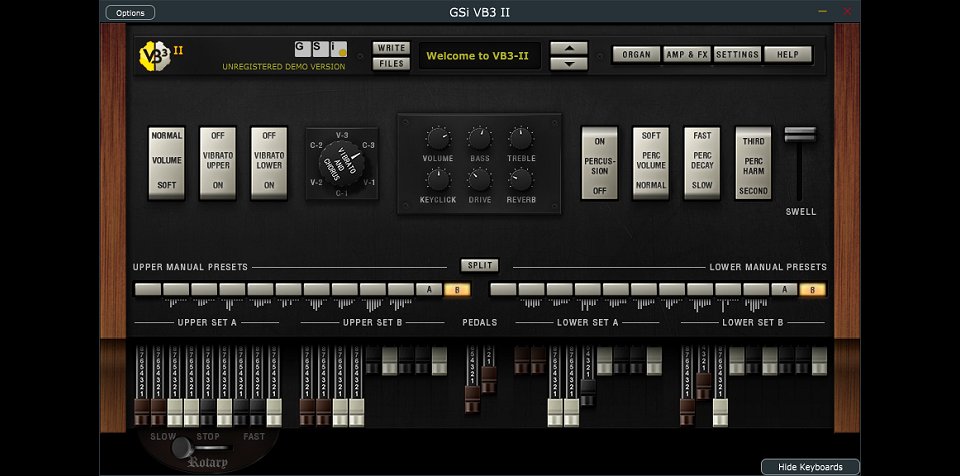Click the GSi logo letters
The height and width of the screenshot is (476, 960).
coord(321,49)
